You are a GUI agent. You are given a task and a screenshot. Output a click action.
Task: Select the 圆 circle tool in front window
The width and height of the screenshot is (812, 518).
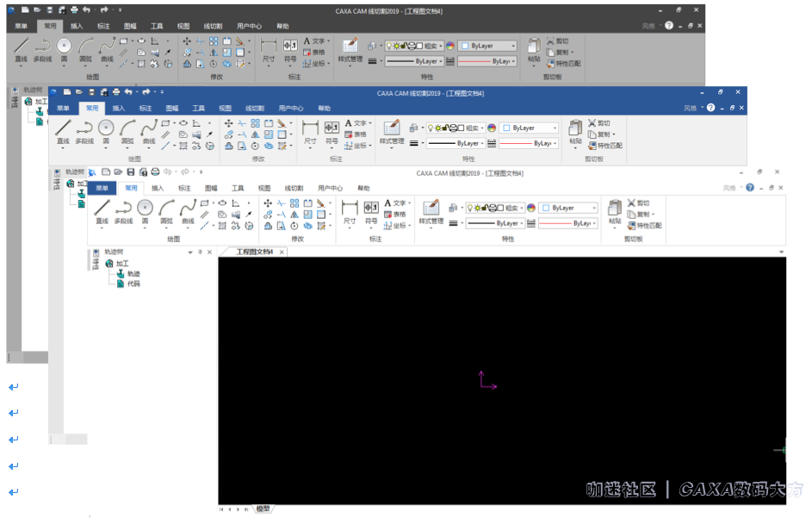point(145,212)
